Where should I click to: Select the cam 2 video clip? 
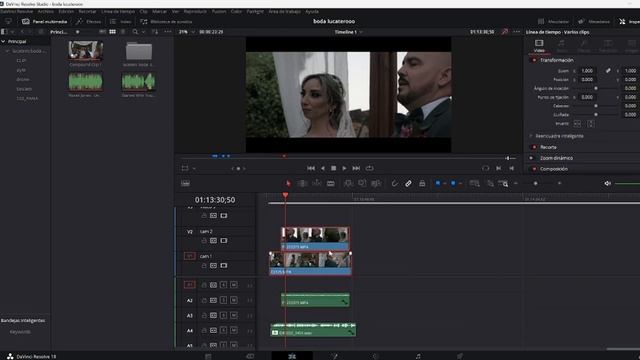point(315,239)
